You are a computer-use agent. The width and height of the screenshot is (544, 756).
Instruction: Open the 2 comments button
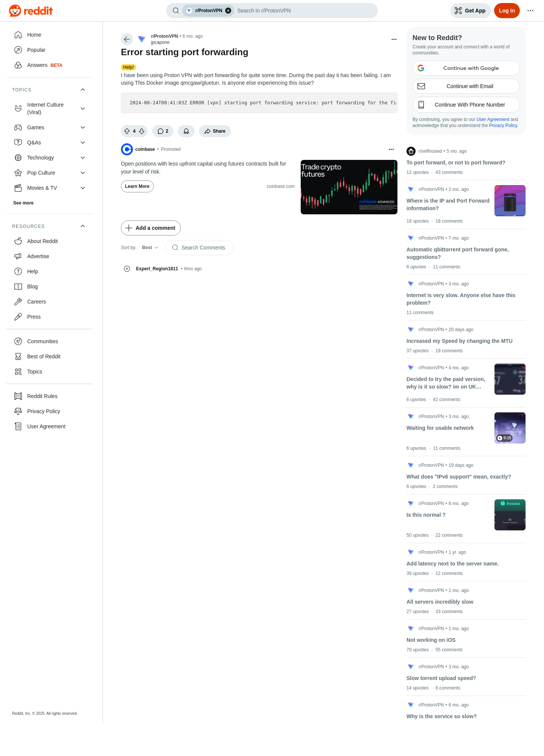click(x=163, y=131)
